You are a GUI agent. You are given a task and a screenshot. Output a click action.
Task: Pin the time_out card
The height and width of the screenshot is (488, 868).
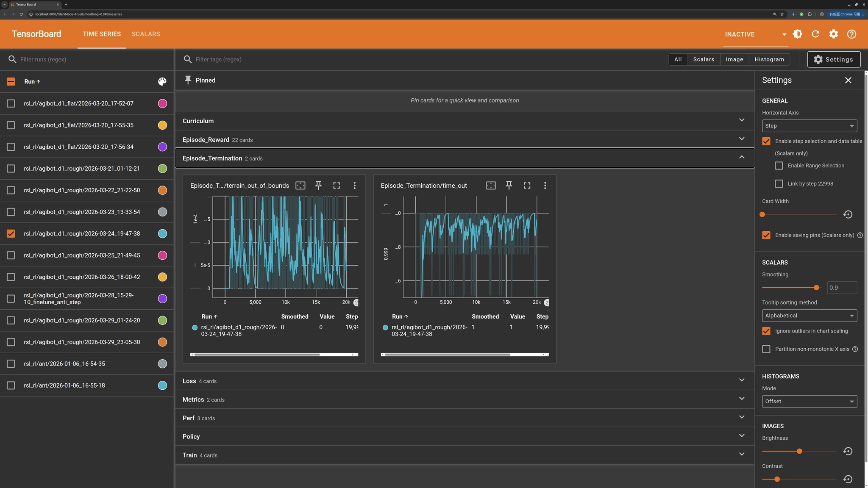coord(509,186)
